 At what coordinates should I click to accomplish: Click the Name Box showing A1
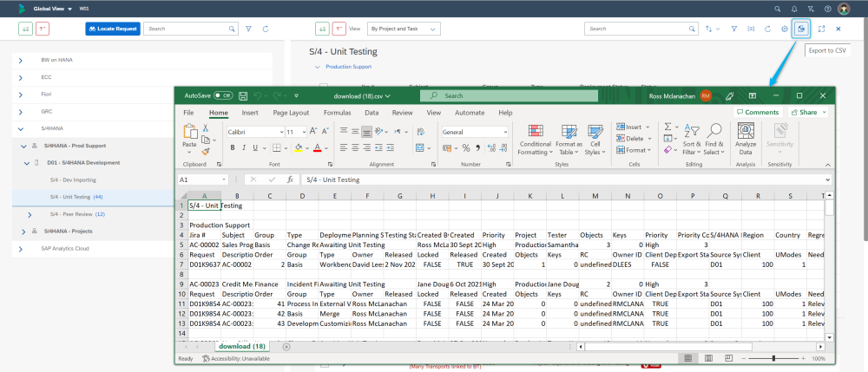coord(202,179)
